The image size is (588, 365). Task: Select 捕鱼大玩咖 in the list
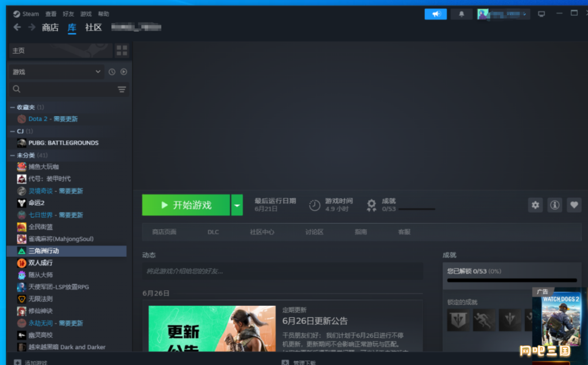tap(68, 167)
